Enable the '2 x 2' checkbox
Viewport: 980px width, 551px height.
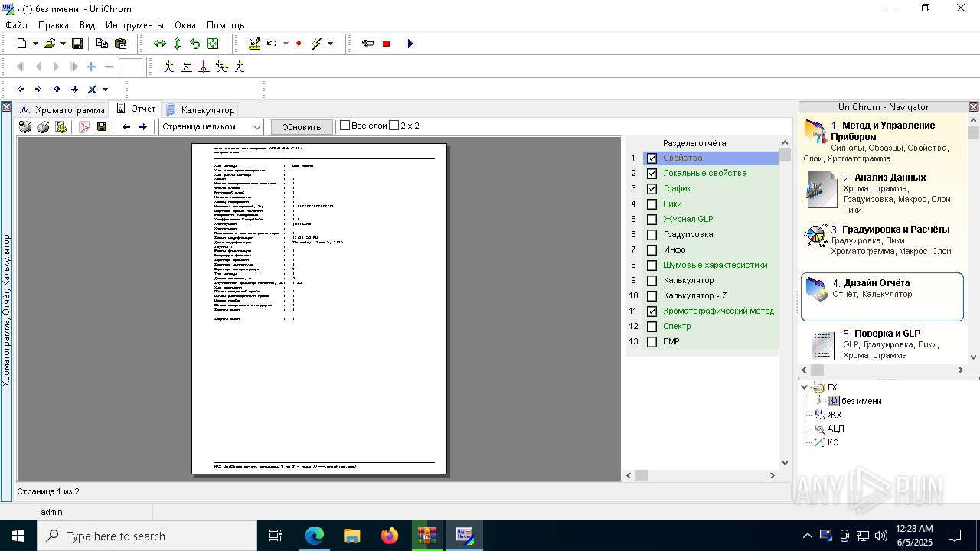click(394, 126)
